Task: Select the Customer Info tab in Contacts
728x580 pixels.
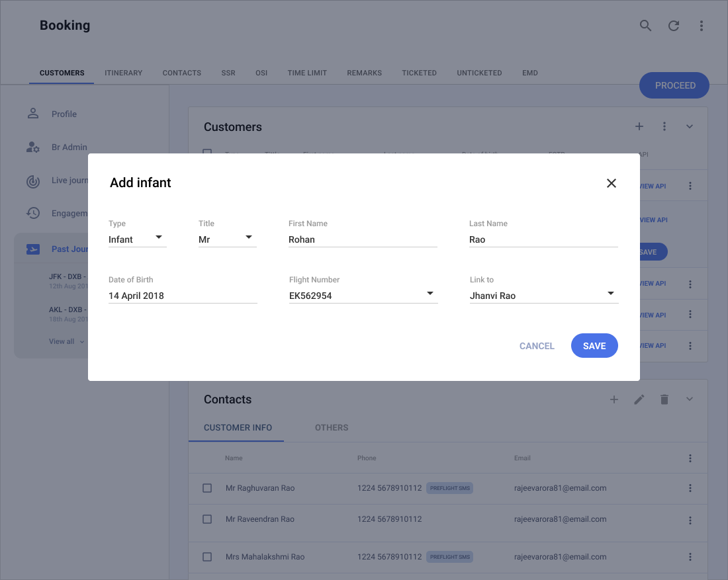Action: click(238, 428)
